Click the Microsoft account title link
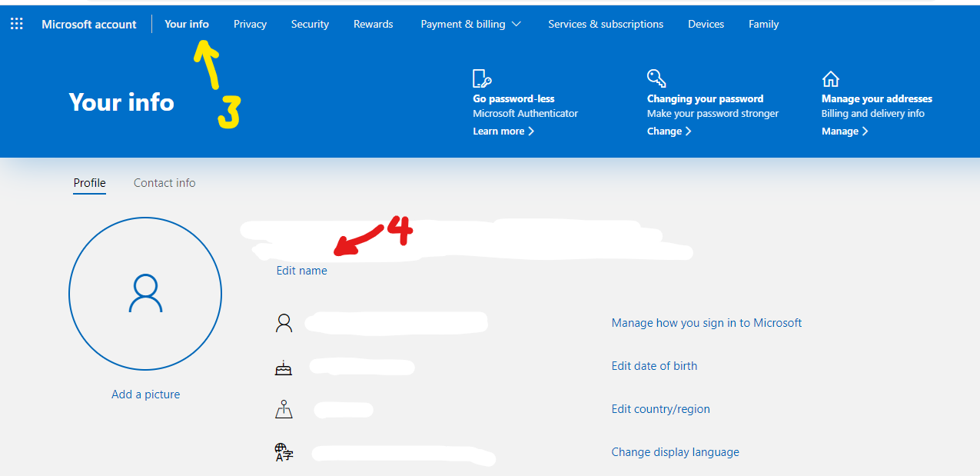 click(x=89, y=24)
